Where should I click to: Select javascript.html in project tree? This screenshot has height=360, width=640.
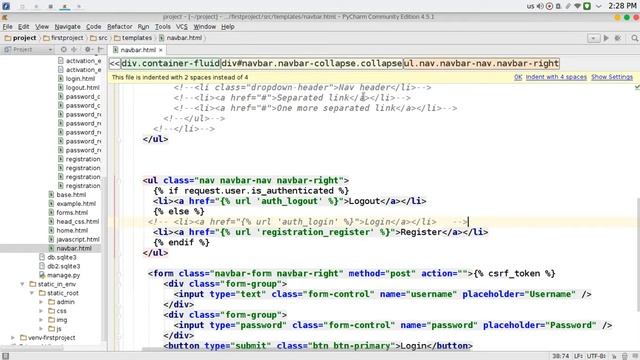point(73,240)
